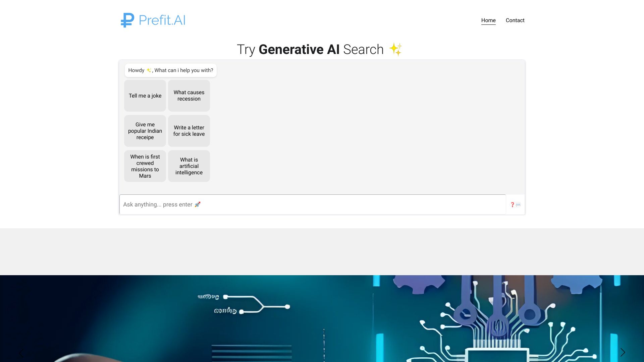This screenshot has width=644, height=362.
Task: Click the What causes recession button
Action: coord(189,96)
